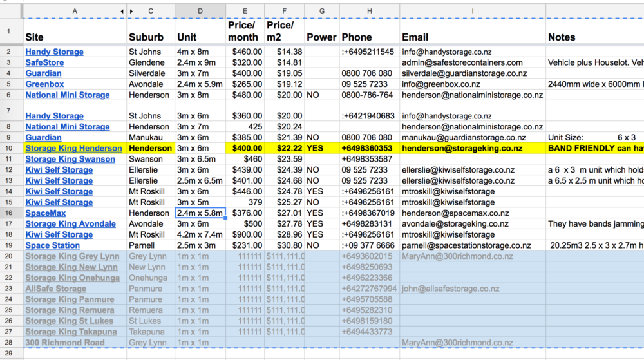Select the 'Parnell' suburb cell
This screenshot has height=360, width=644.
[151, 245]
